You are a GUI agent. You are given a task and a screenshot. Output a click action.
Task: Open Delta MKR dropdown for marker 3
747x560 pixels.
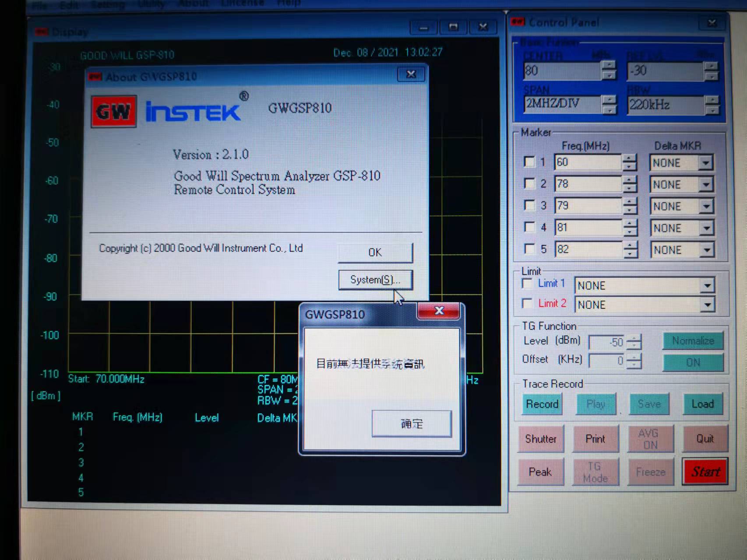click(x=706, y=206)
